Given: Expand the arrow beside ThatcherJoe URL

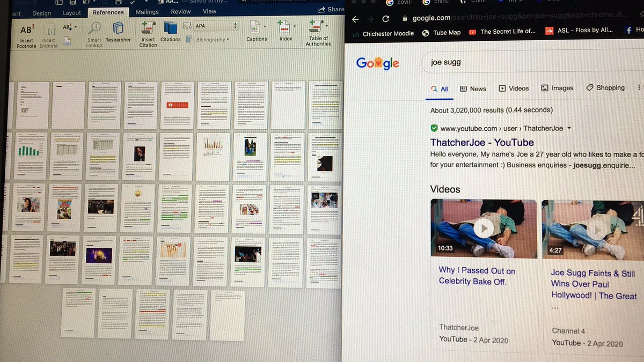Looking at the screenshot, I should click(x=569, y=128).
